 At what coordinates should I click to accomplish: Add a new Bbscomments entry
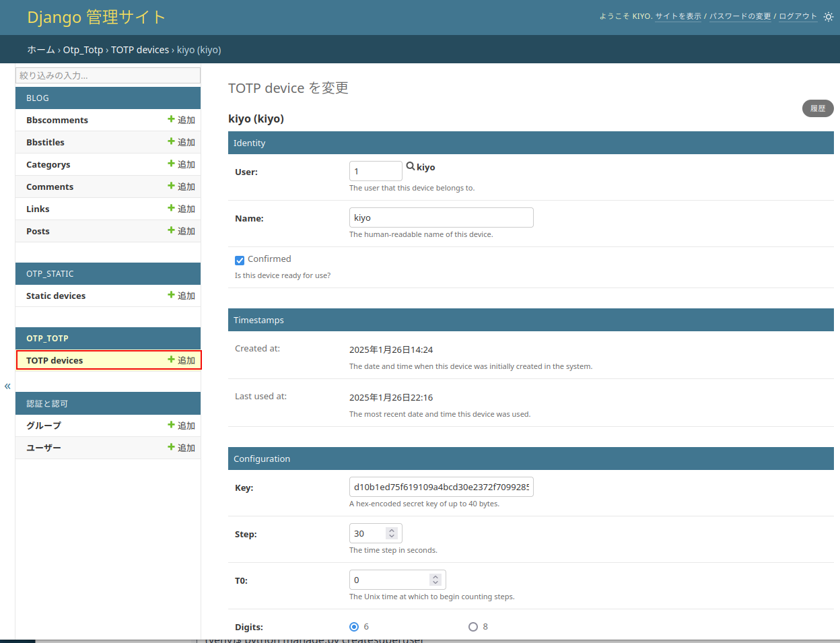(181, 120)
